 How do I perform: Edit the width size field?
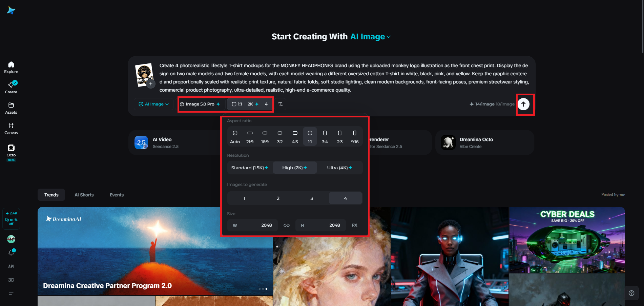(252, 225)
